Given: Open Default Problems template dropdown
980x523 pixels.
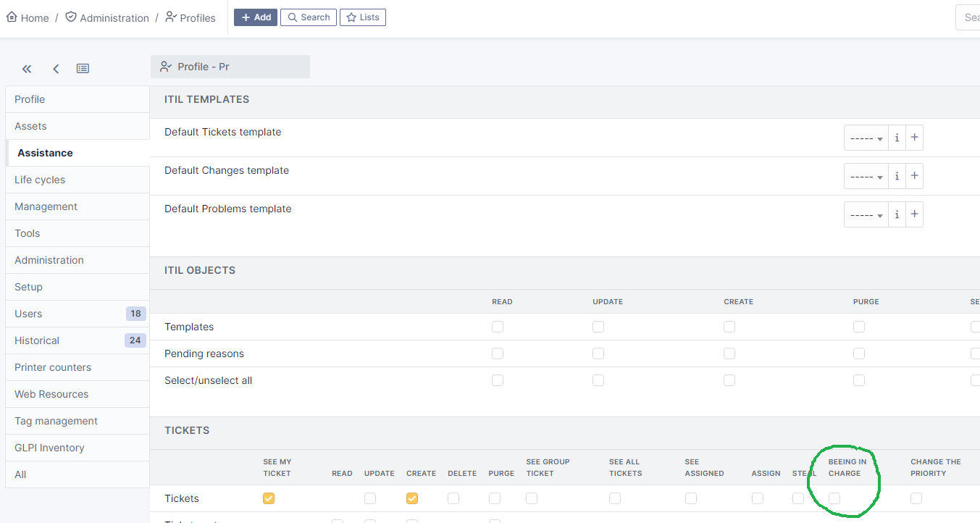Looking at the screenshot, I should (x=866, y=214).
